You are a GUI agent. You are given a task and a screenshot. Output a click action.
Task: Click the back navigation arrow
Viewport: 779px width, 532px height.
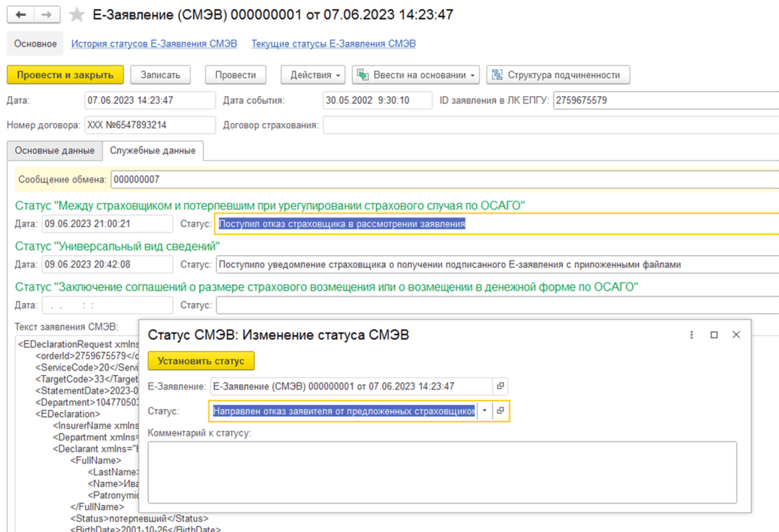pos(21,15)
